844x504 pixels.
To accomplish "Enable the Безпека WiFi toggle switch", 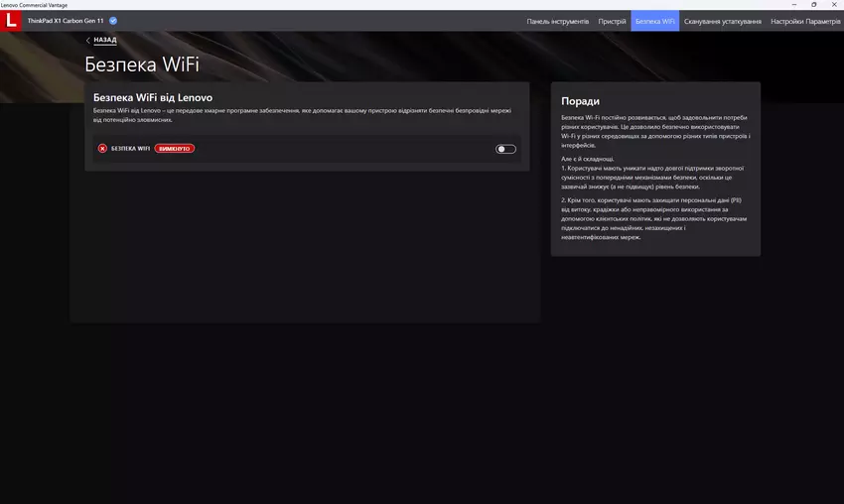I will (505, 149).
